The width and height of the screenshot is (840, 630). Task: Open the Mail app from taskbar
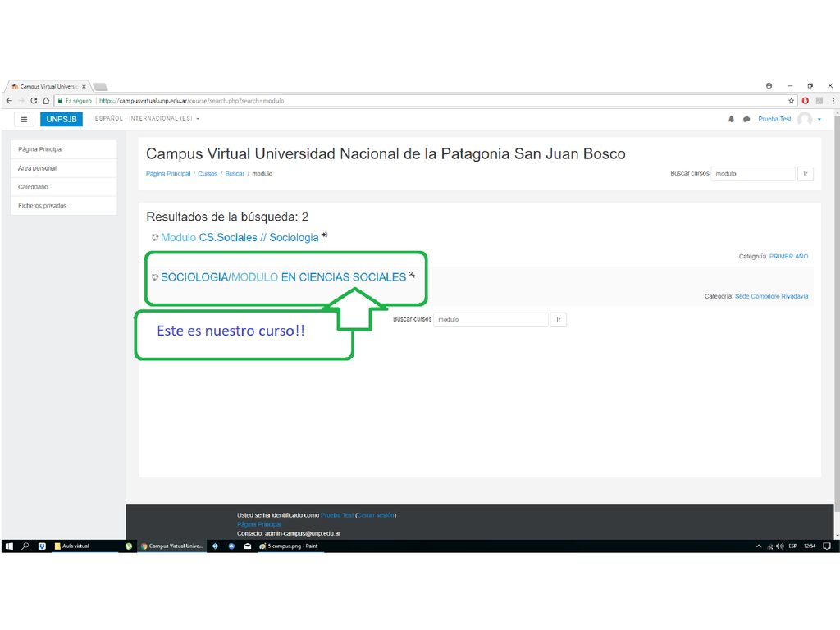[x=248, y=546]
